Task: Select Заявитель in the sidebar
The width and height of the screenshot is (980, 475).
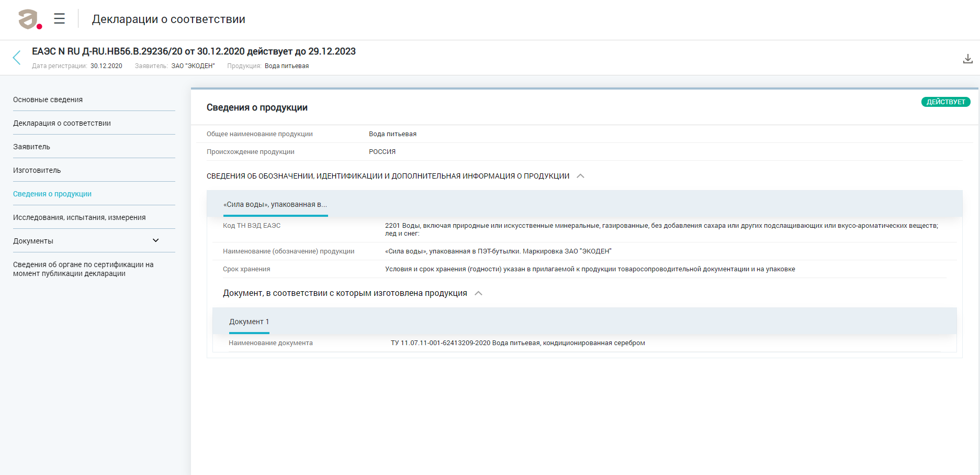Action: pos(31,147)
